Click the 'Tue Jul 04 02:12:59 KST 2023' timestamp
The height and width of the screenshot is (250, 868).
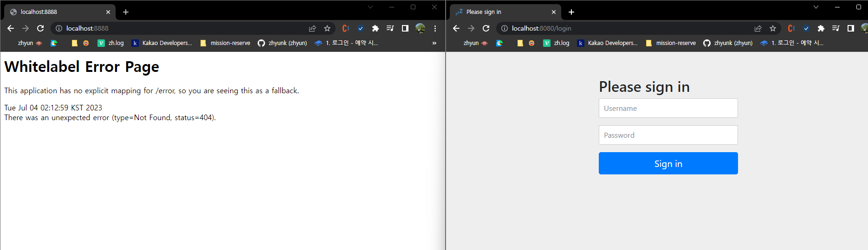click(53, 108)
